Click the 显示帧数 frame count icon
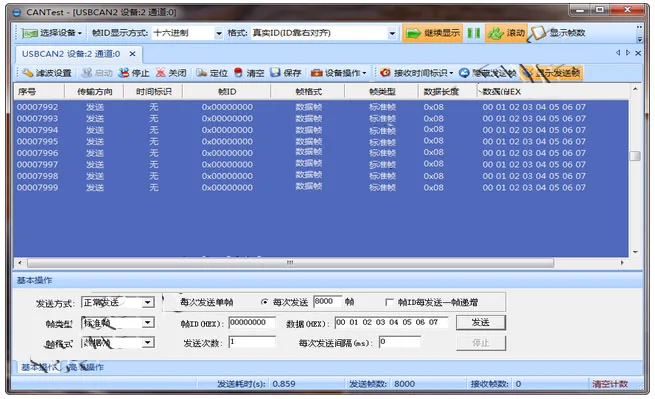 (x=537, y=33)
